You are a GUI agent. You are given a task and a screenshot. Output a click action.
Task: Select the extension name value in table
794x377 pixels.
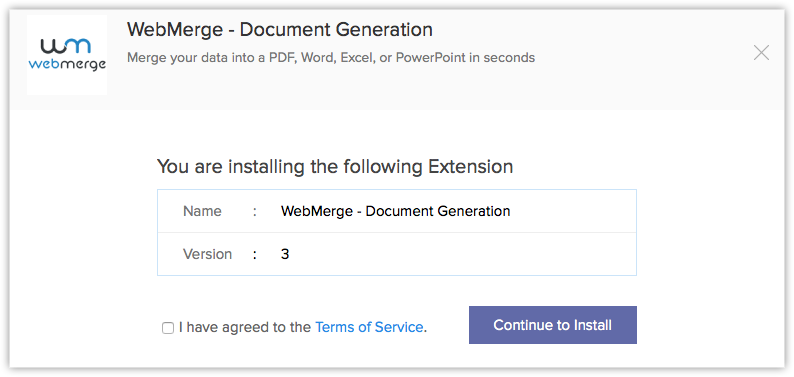point(395,211)
